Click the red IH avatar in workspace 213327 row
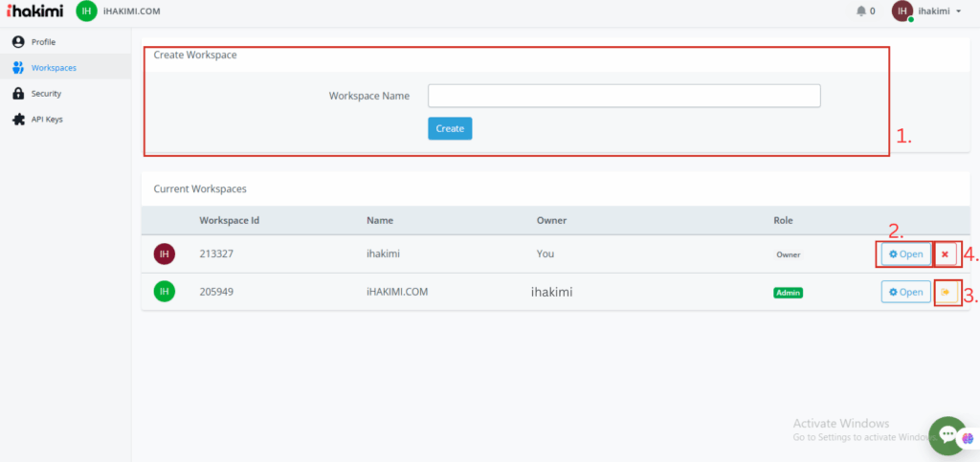The image size is (980, 462). [x=165, y=254]
